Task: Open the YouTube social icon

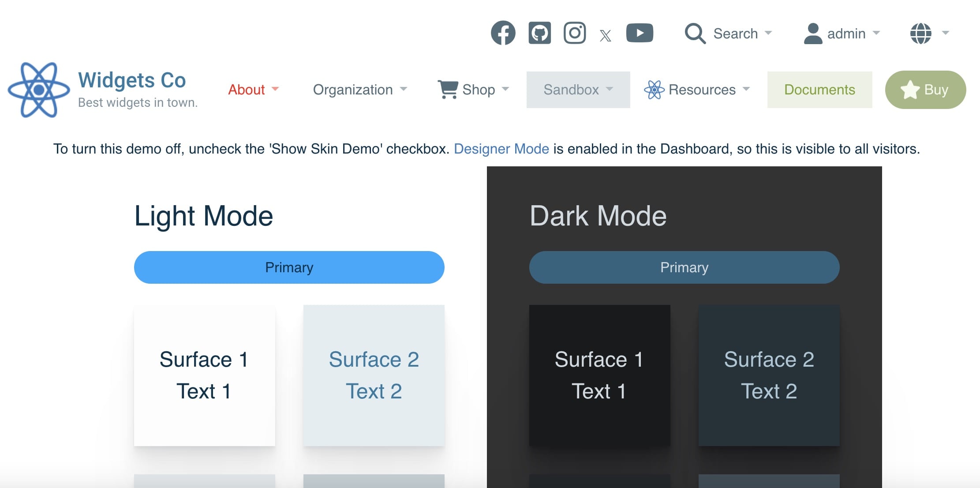Action: 639,33
